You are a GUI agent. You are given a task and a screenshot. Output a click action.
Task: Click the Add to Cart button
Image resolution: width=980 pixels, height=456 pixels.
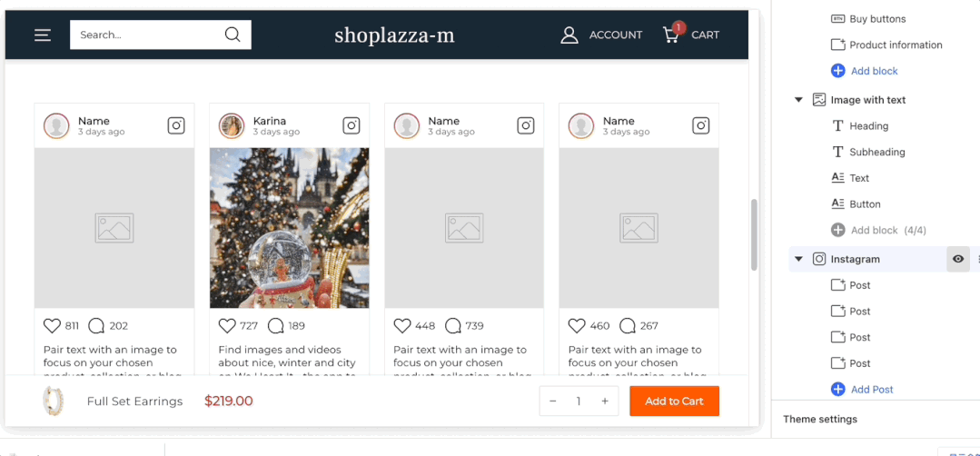pyautogui.click(x=674, y=401)
